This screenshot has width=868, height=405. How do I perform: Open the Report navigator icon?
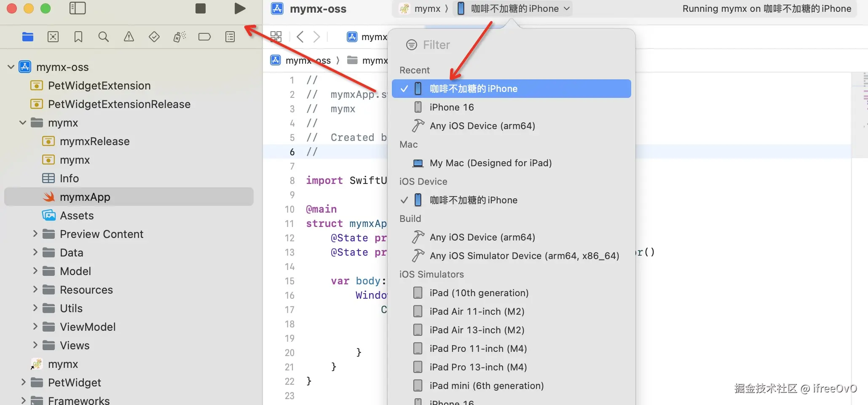coord(230,37)
